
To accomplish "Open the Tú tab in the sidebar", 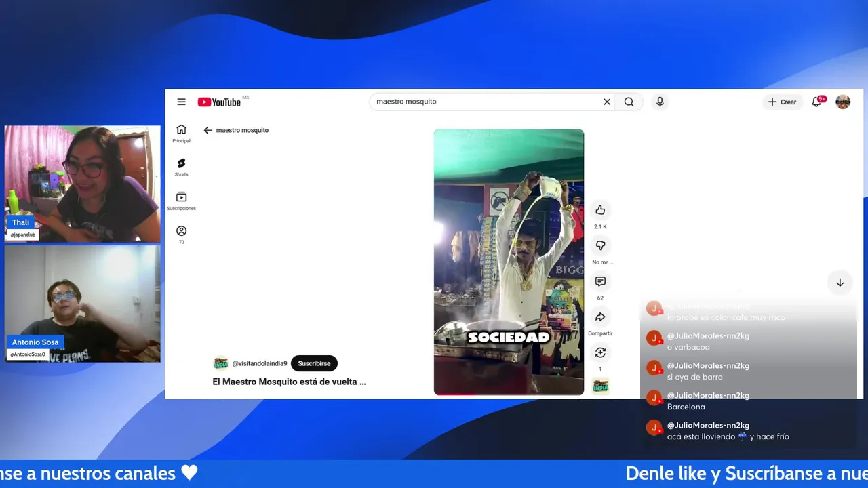I will pos(181,235).
